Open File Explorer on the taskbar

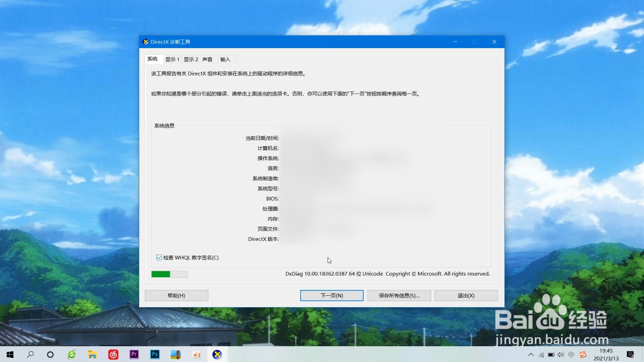(93, 355)
